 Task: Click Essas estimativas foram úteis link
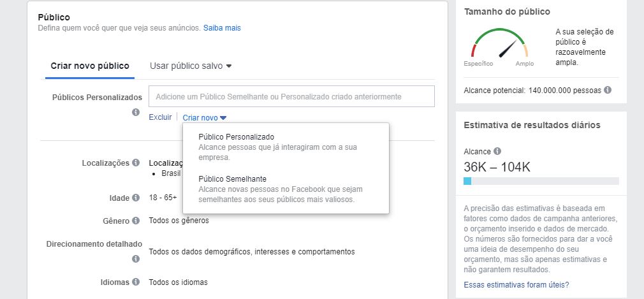(516, 284)
